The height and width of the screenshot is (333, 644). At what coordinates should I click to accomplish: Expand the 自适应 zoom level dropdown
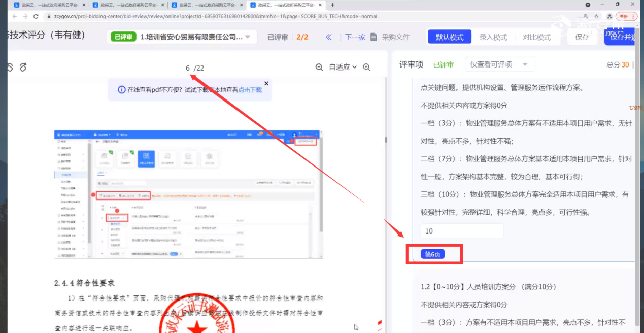tap(343, 67)
